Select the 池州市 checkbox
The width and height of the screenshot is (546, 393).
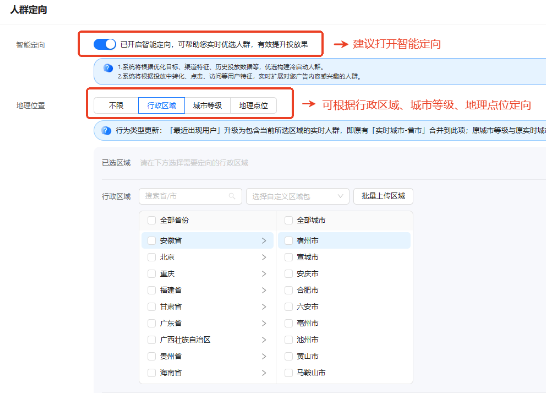tap(288, 340)
